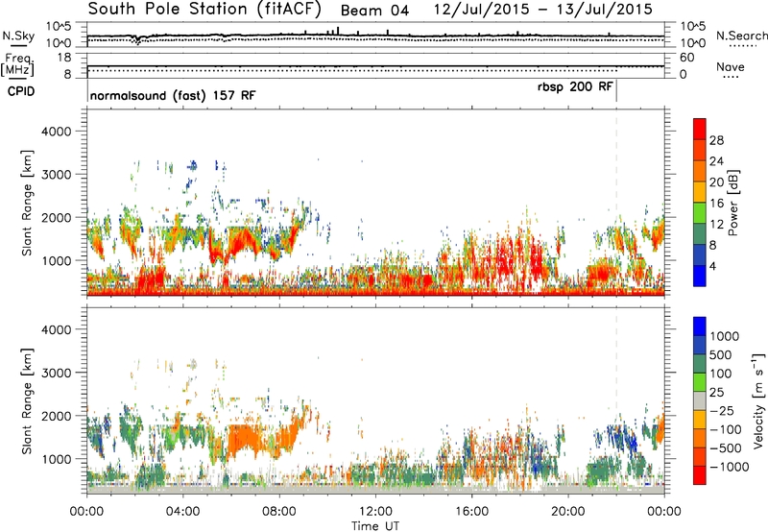Click the 'normalsound (fast) 157 RF' text

click(x=173, y=95)
